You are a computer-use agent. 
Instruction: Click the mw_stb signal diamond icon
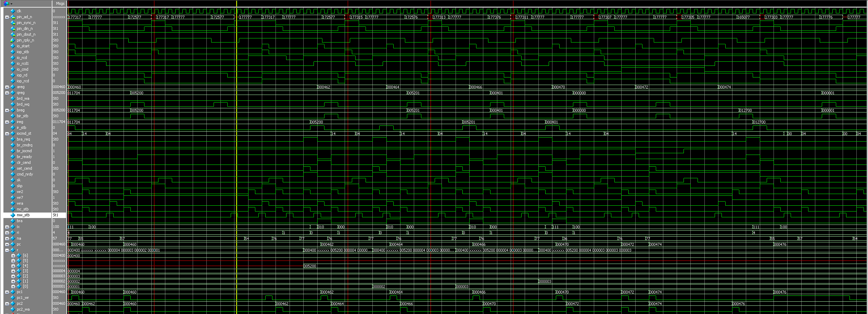tap(13, 215)
